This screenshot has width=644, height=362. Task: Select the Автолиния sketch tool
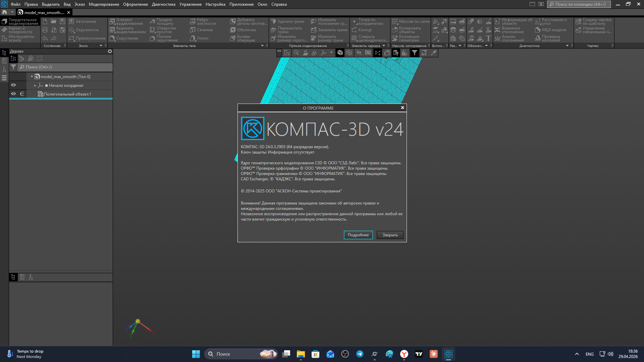click(83, 21)
